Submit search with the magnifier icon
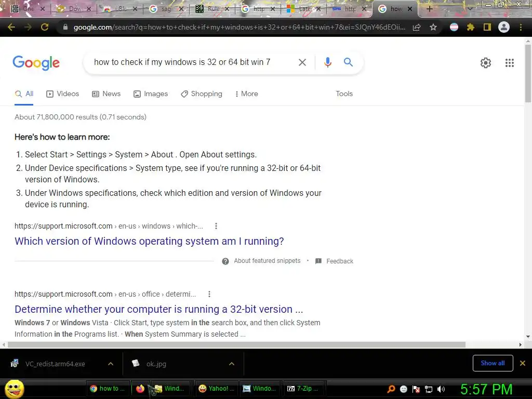532x399 pixels. 348,62
